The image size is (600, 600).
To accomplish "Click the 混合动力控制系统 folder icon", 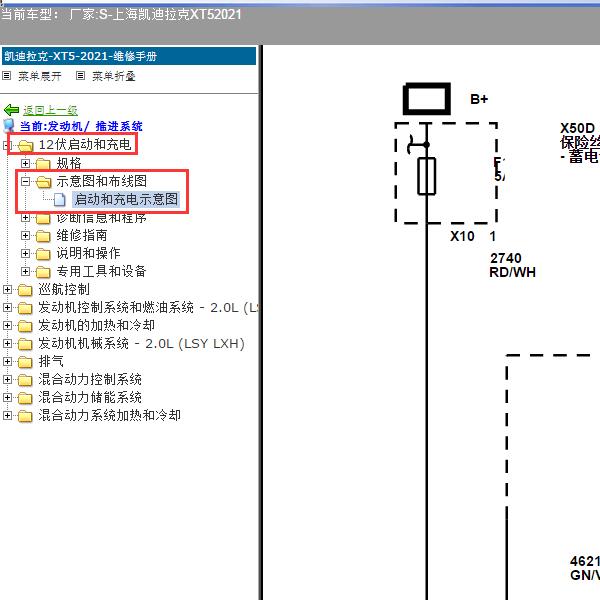I will click(25, 380).
